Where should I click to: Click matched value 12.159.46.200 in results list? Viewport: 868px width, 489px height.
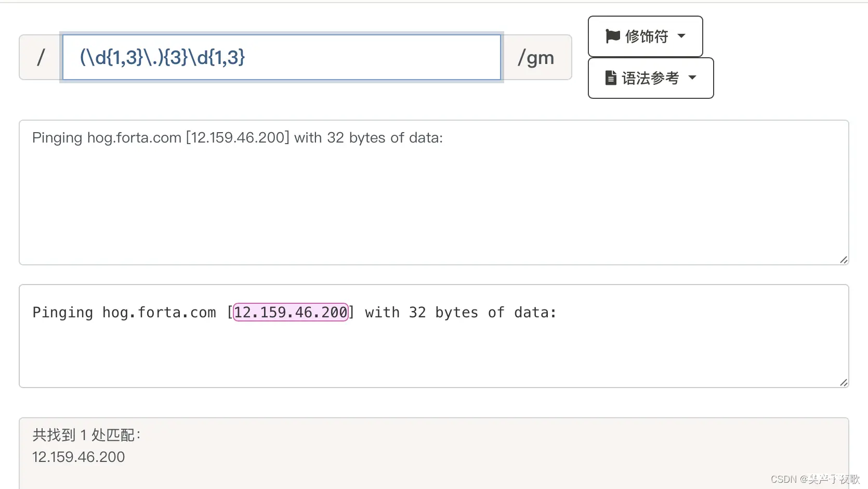pyautogui.click(x=78, y=457)
